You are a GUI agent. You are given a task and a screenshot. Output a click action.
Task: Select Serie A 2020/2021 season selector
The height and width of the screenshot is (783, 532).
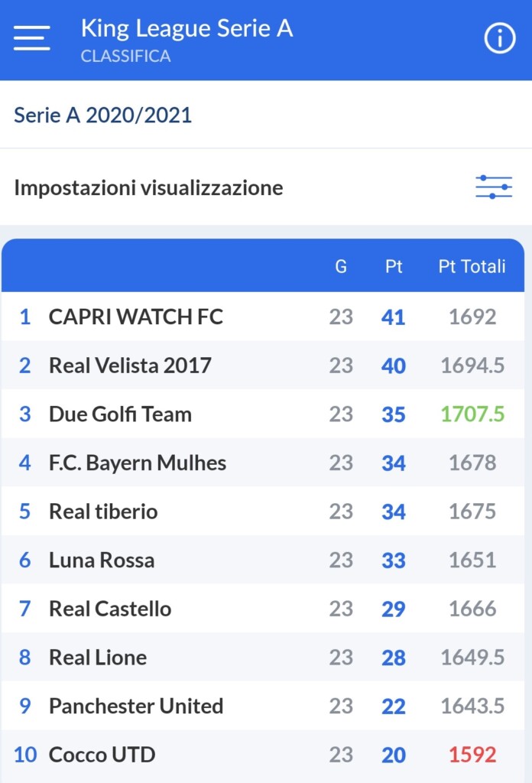tap(103, 115)
